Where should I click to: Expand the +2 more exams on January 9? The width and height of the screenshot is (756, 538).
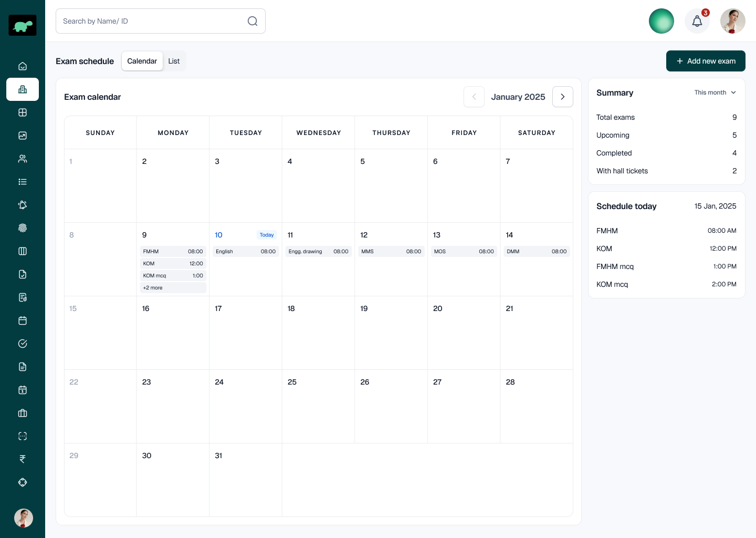pyautogui.click(x=173, y=288)
